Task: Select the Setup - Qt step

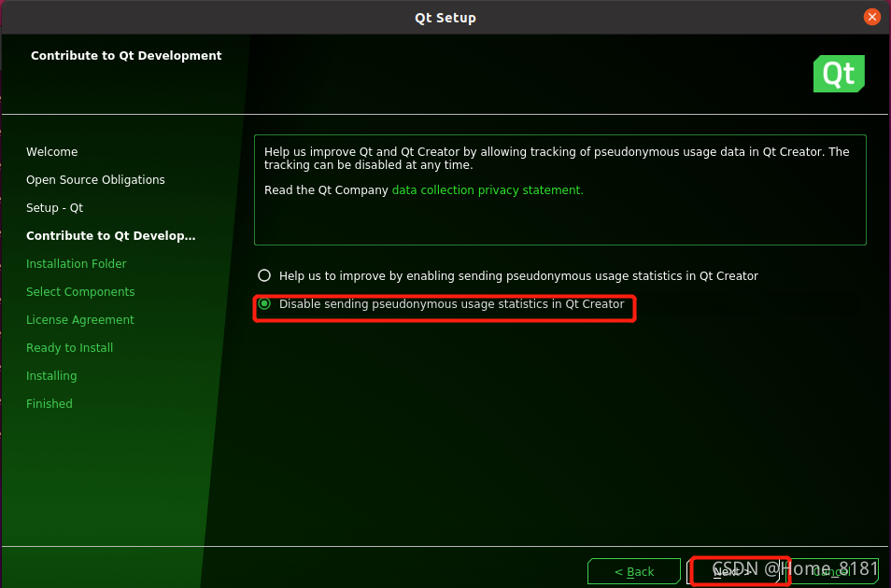Action: coord(54,208)
